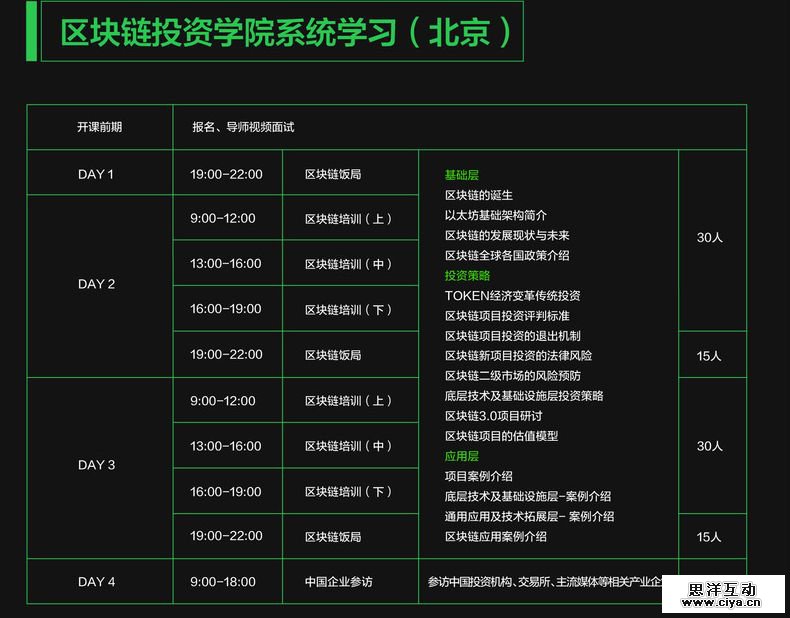Click the green 应用层 heading
Viewport: 790px width, 618px height.
coord(462,456)
